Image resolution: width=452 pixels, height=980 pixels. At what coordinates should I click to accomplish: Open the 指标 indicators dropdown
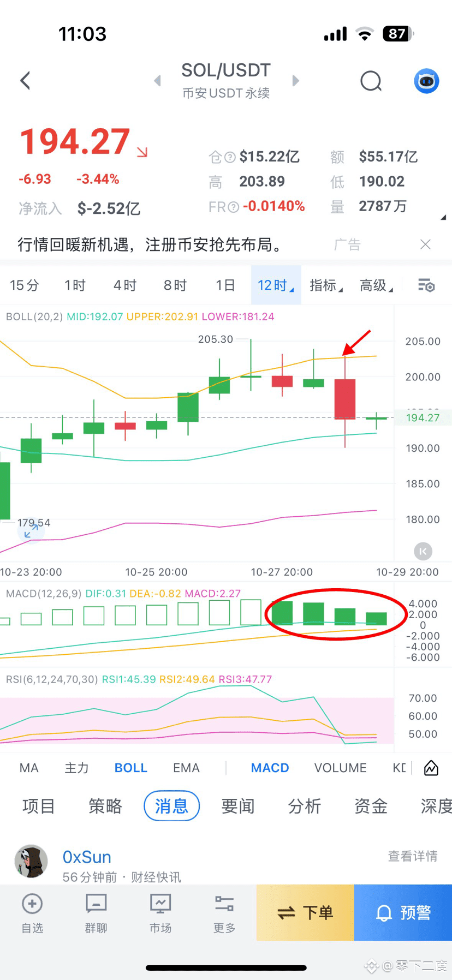click(x=326, y=285)
